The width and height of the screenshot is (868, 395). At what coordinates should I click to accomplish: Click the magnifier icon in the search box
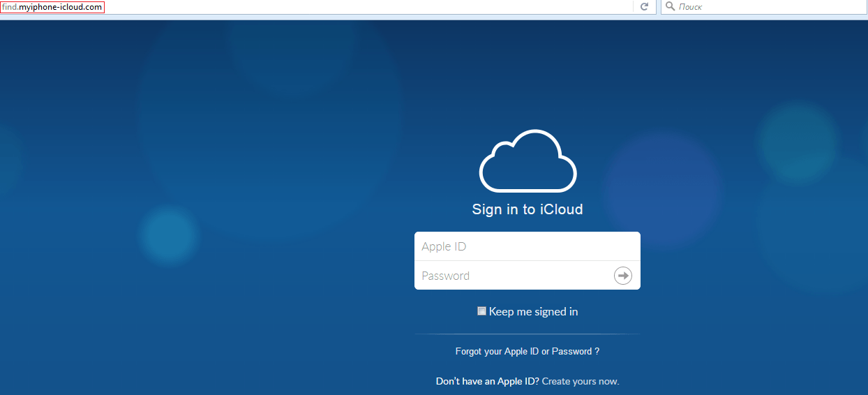click(670, 7)
